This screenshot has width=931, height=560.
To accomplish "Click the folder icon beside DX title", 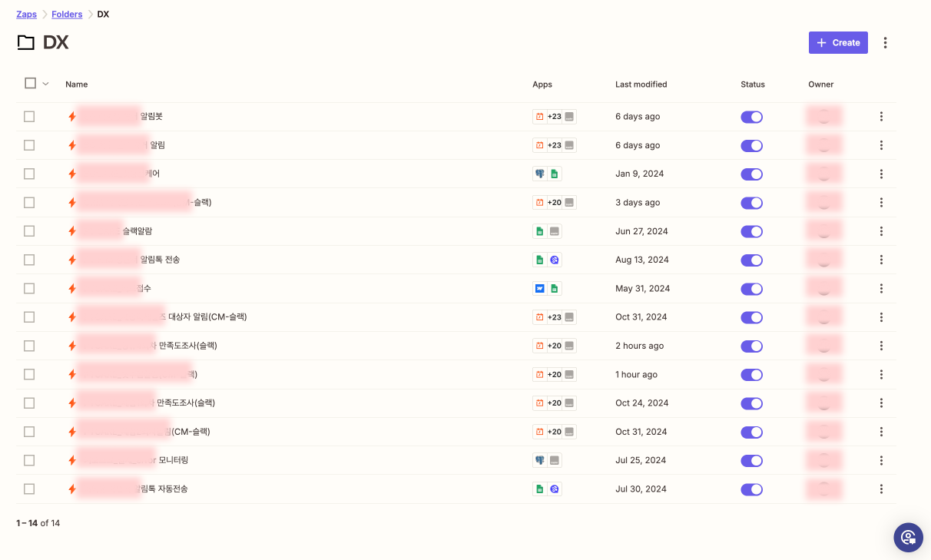I will point(26,43).
